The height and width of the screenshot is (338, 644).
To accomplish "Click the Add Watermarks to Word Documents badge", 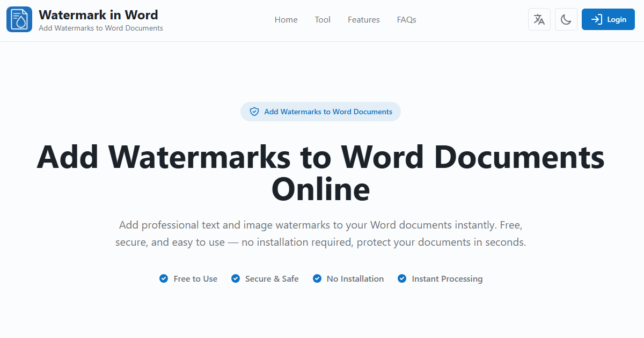I will (x=320, y=112).
